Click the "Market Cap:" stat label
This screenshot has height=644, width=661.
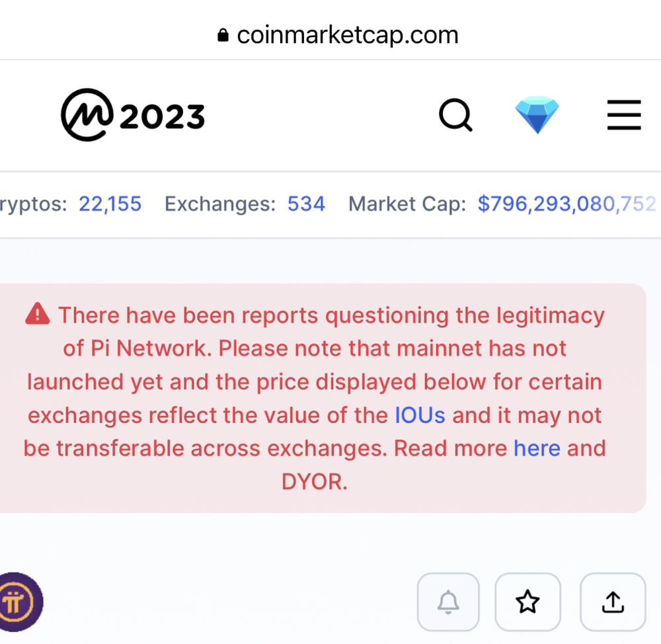(x=407, y=204)
